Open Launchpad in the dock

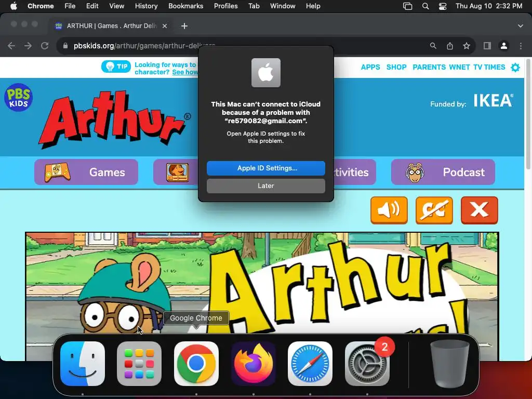tap(139, 363)
